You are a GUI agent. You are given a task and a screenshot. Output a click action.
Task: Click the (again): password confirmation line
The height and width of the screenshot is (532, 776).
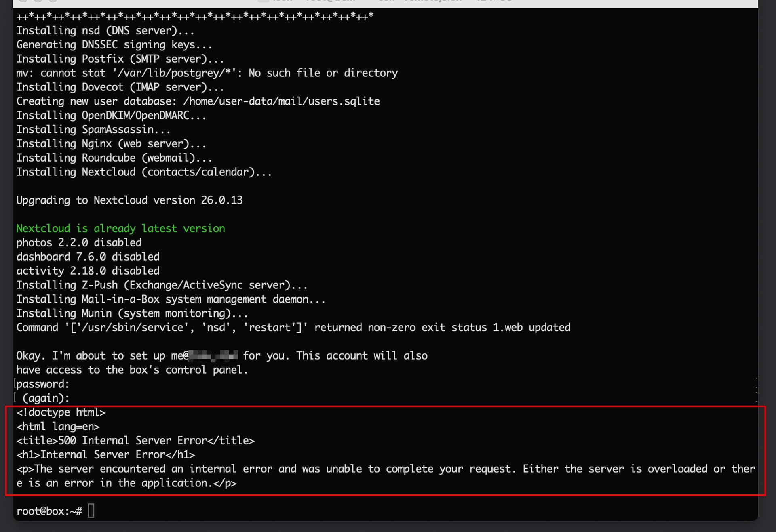tap(46, 398)
